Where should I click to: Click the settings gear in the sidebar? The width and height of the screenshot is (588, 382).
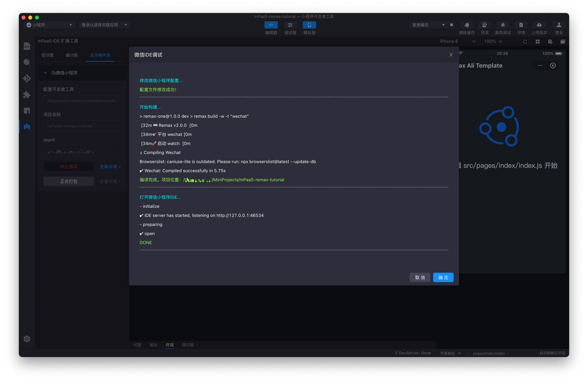click(27, 339)
